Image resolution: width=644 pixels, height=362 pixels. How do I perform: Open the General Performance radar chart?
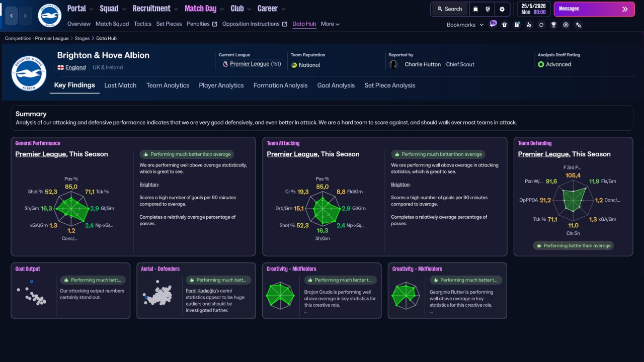click(x=71, y=208)
